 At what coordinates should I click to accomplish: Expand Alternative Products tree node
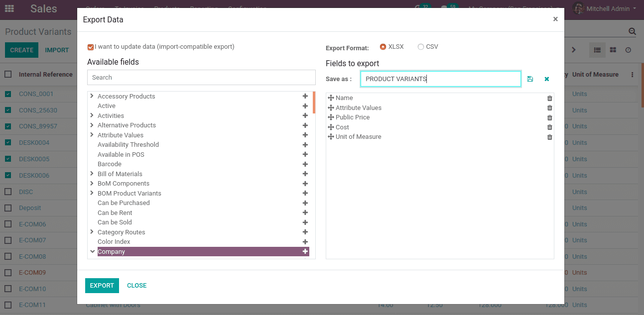pyautogui.click(x=92, y=125)
